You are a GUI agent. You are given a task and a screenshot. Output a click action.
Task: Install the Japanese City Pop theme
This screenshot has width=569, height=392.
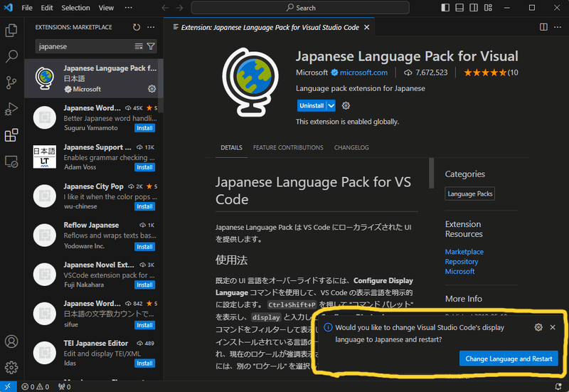tap(145, 206)
